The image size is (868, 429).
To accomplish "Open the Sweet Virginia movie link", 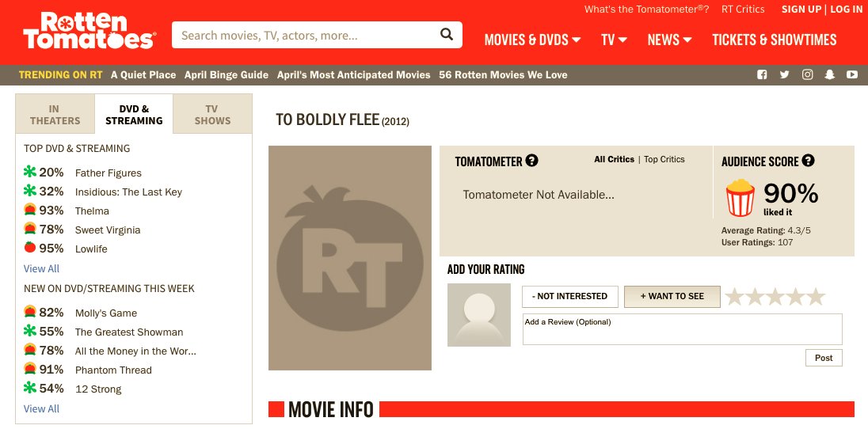I will point(108,230).
